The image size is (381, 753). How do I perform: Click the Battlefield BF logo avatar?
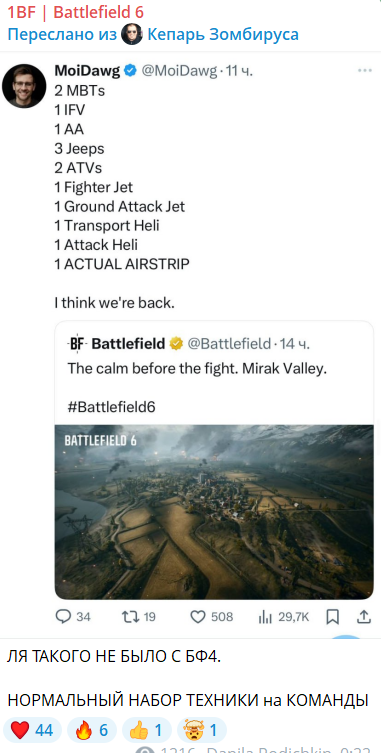[76, 343]
